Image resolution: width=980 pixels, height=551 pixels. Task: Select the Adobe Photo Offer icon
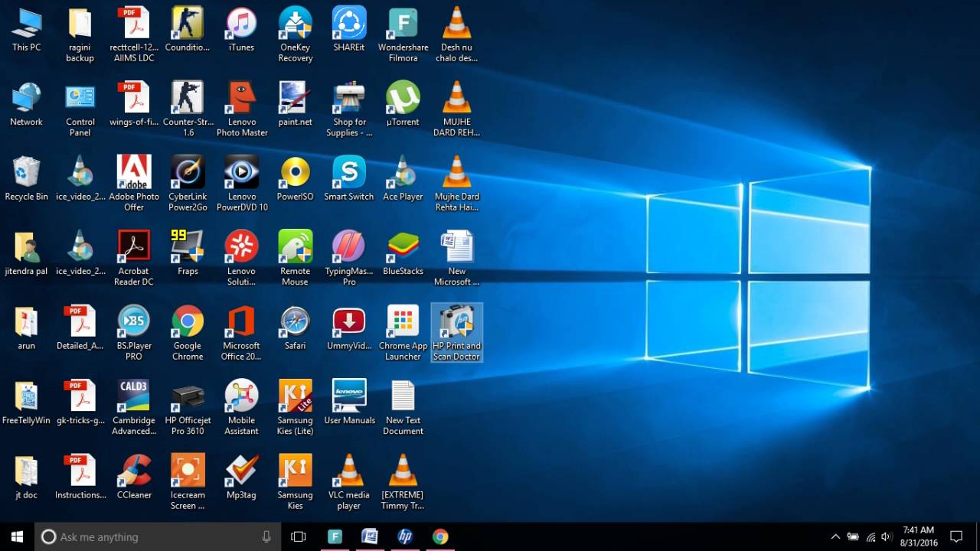tap(134, 184)
